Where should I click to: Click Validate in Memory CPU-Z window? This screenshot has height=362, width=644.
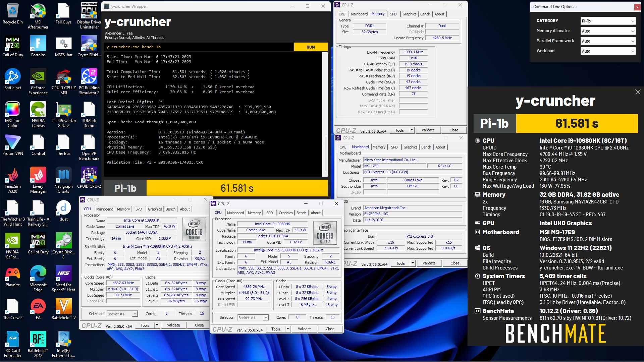(x=428, y=130)
